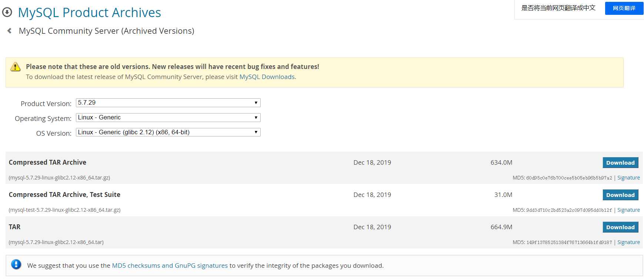Click the 是否将当前网页翻译成中文 prompt text

point(558,8)
